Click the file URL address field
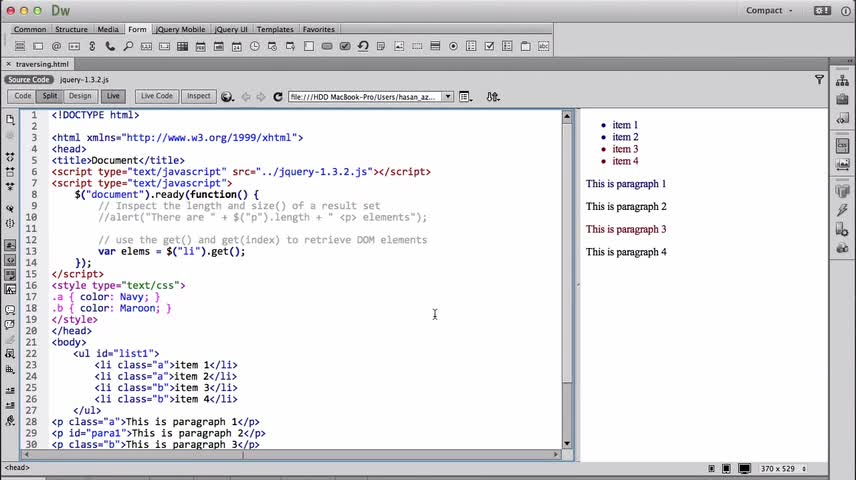This screenshot has height=480, width=856. coord(365,97)
